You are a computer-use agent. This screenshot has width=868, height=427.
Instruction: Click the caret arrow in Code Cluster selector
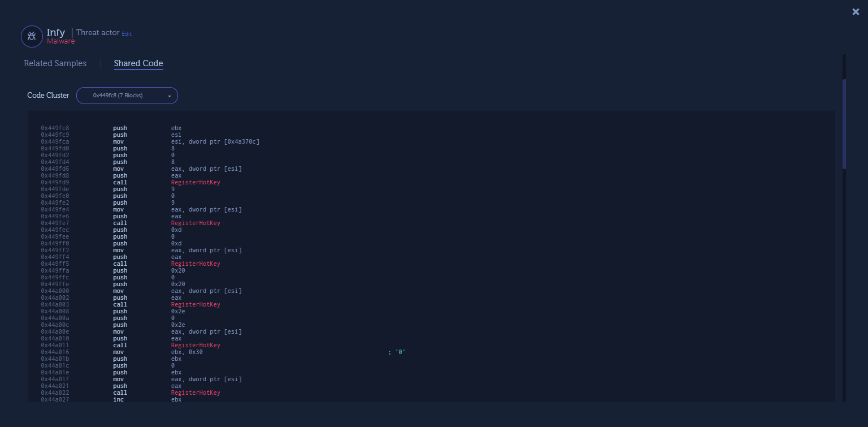(169, 96)
